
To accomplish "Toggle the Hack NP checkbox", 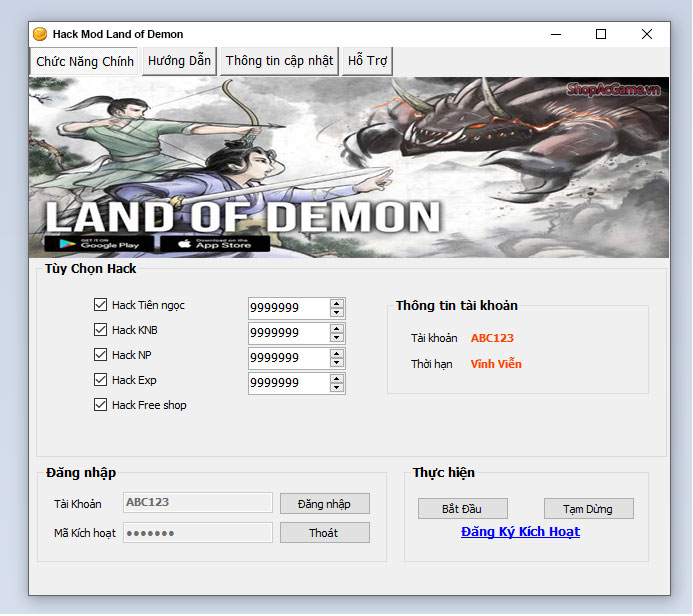I will (x=100, y=354).
